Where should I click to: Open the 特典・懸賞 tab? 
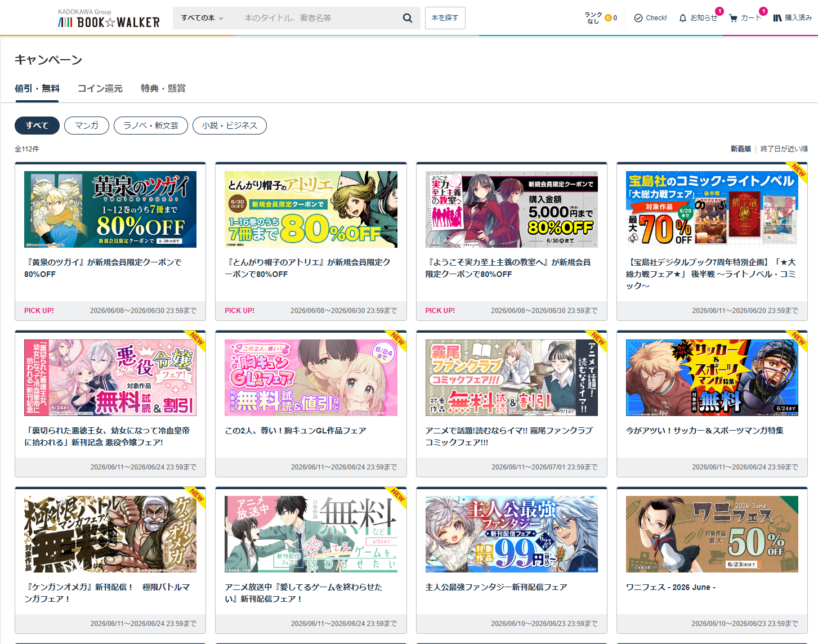pos(163,88)
